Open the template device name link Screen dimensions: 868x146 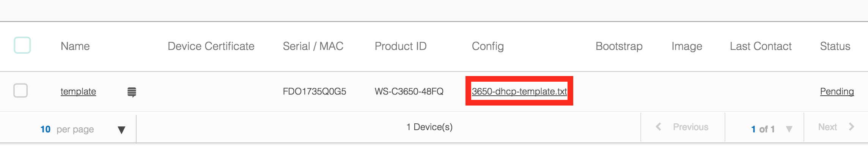78,92
